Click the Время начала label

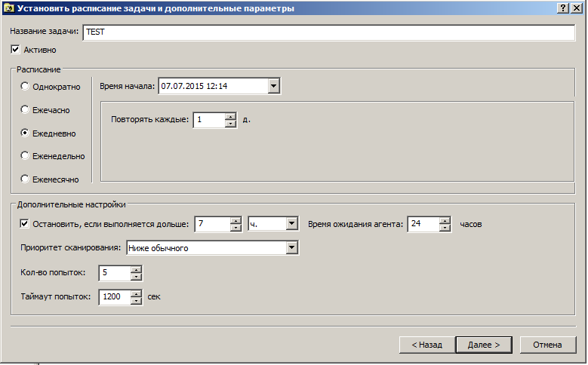[127, 86]
